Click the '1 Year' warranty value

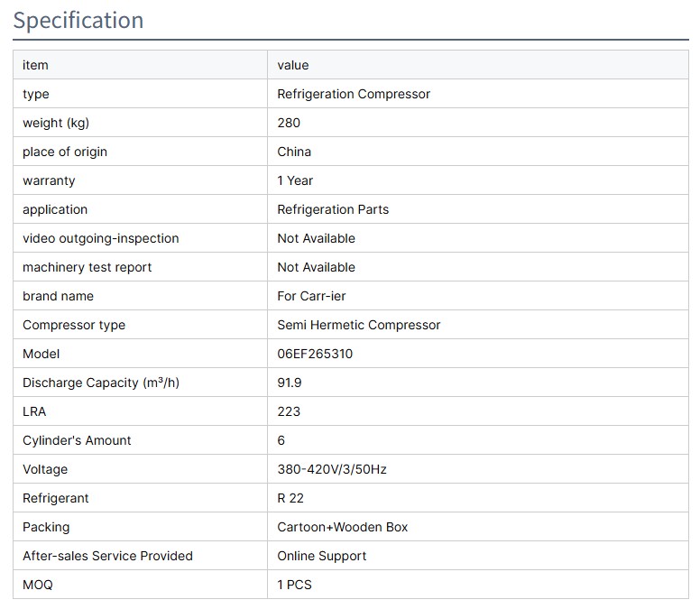click(x=295, y=180)
